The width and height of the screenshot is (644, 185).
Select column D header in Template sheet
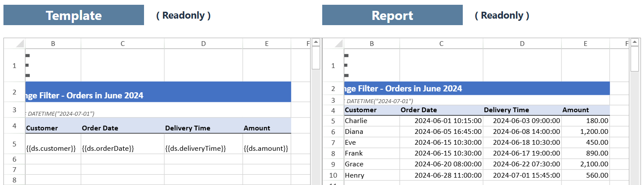[203, 43]
